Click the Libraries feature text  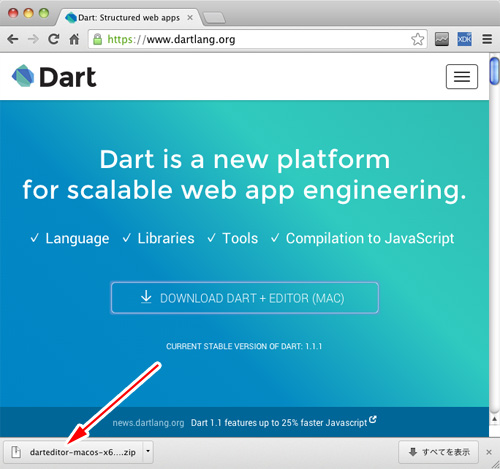166,238
